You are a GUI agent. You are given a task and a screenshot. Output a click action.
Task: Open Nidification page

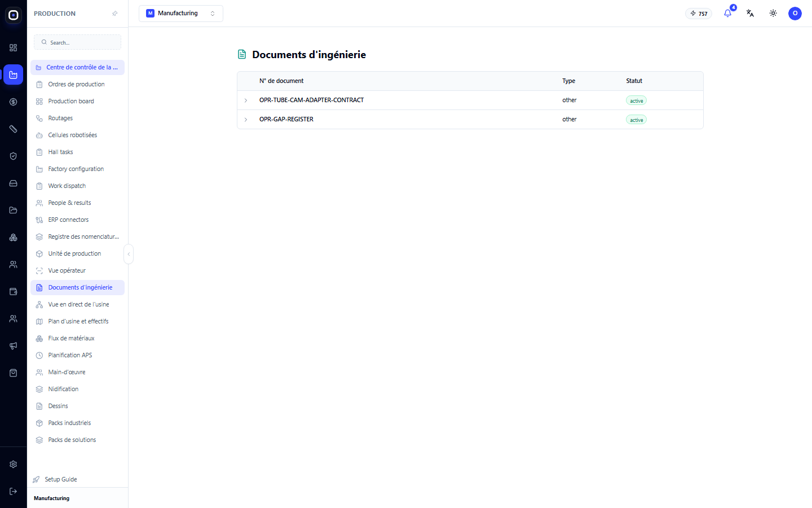[77, 389]
